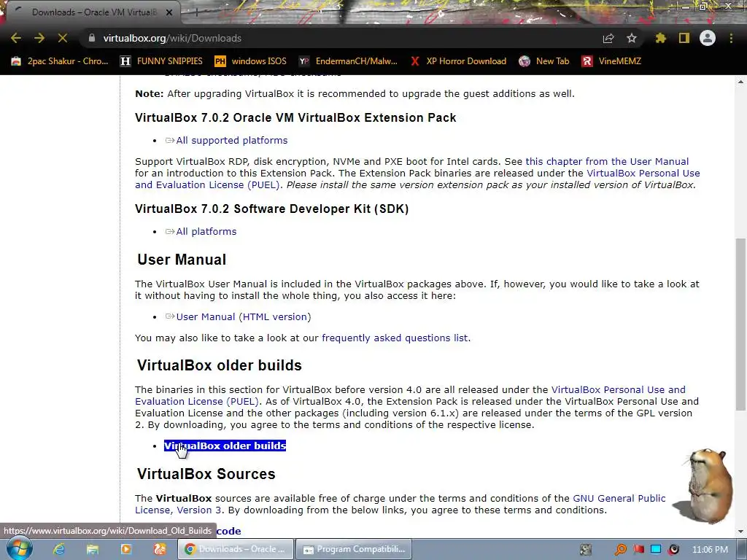Screen dimensions: 747x560
Task: Click the page's vertical scrollbar thumb
Action: (740, 324)
